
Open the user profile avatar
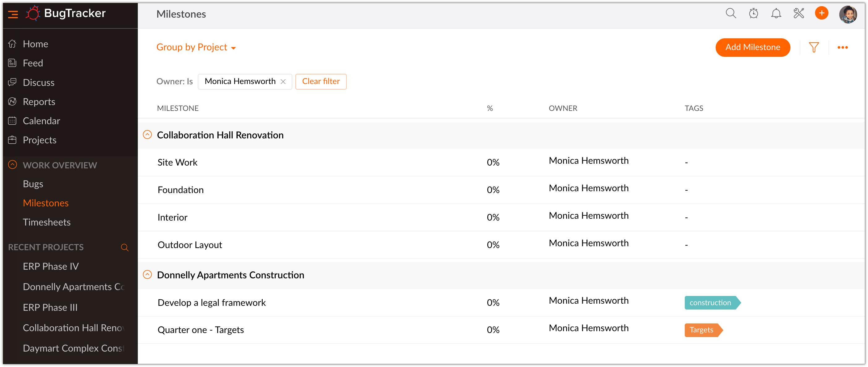pyautogui.click(x=848, y=14)
